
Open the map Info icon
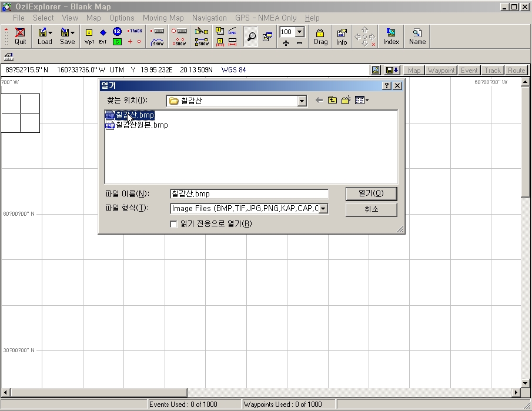click(x=342, y=36)
